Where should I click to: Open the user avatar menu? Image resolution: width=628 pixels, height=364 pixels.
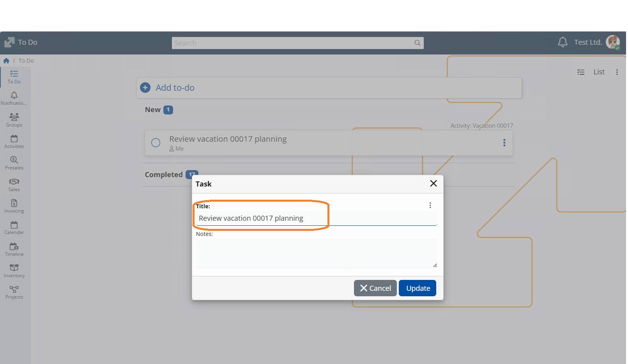[613, 42]
